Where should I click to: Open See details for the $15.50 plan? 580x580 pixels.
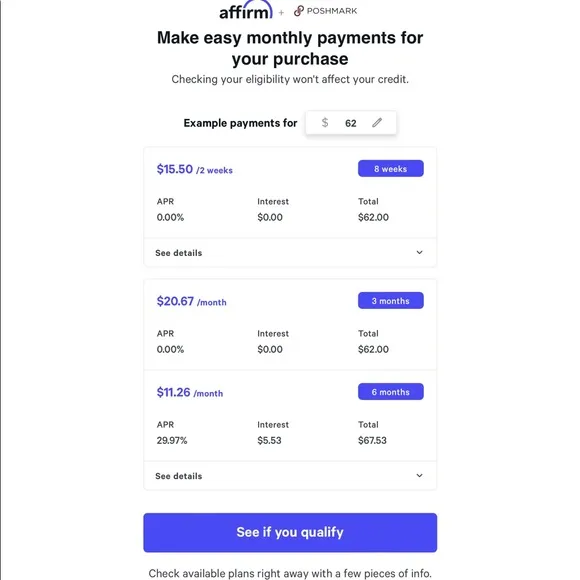coord(290,253)
